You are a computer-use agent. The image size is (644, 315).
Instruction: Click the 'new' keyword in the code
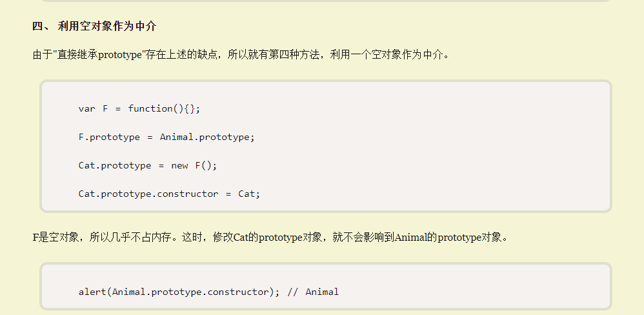(179, 165)
